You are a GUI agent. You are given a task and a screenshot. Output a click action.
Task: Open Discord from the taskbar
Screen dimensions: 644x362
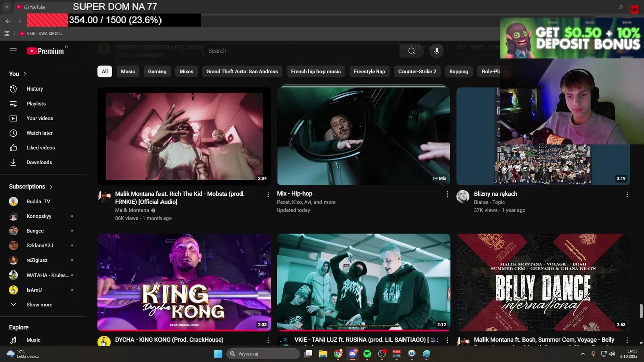point(353,354)
